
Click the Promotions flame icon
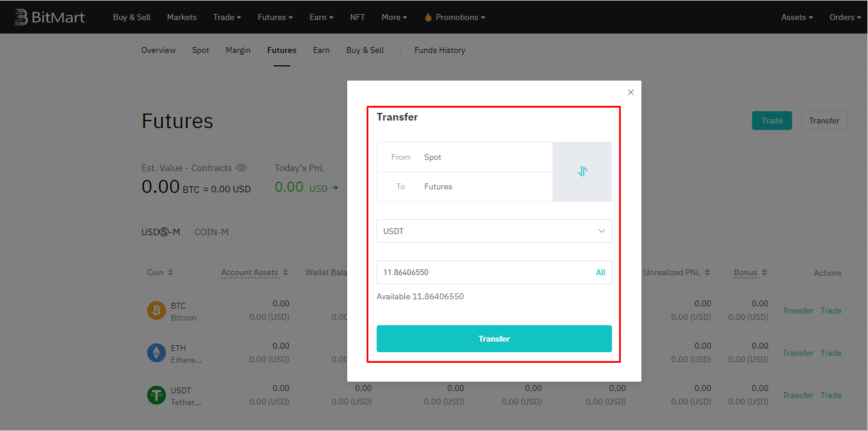coord(428,17)
